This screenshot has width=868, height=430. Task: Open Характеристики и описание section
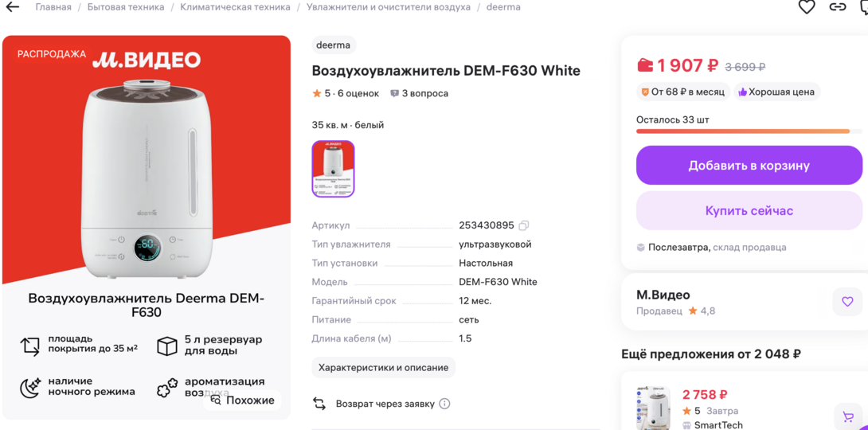click(383, 368)
